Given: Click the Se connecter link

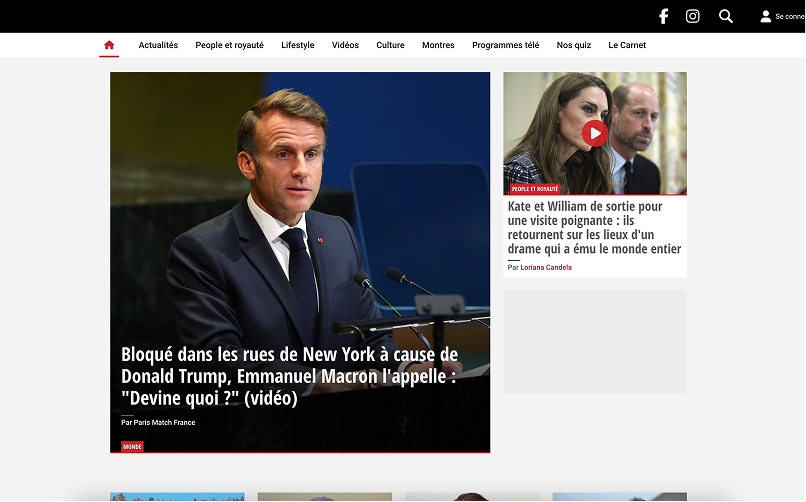Looking at the screenshot, I should [x=790, y=16].
